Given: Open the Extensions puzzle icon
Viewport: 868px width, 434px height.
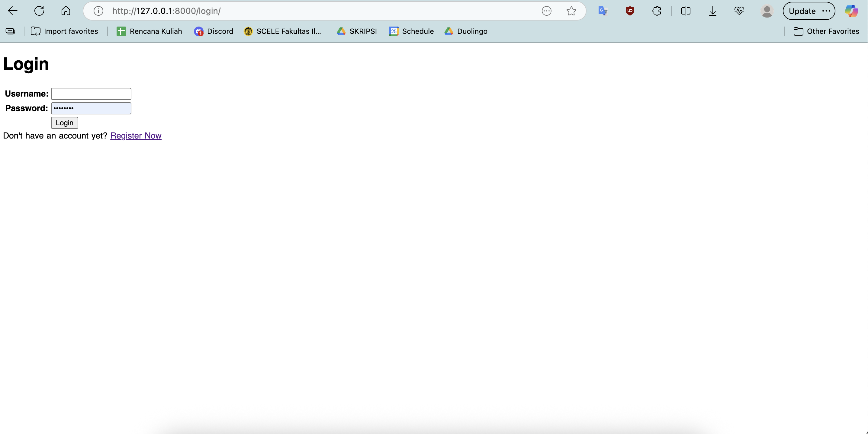Looking at the screenshot, I should [656, 11].
